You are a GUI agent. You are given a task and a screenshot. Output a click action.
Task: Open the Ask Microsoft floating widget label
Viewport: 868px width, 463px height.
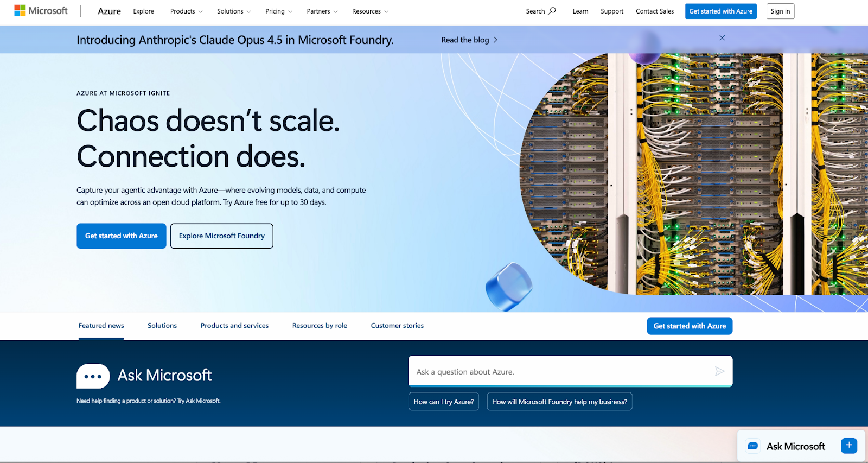coord(796,446)
